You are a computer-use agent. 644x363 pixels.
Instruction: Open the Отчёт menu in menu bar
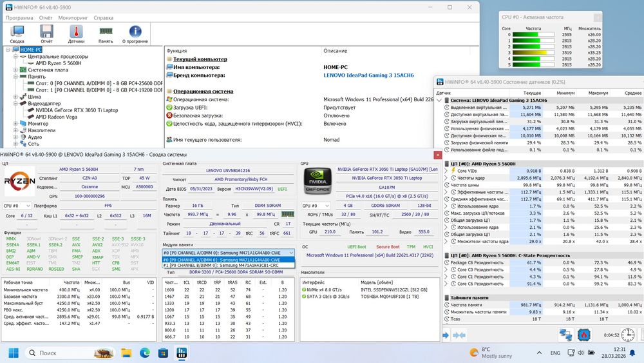click(46, 17)
